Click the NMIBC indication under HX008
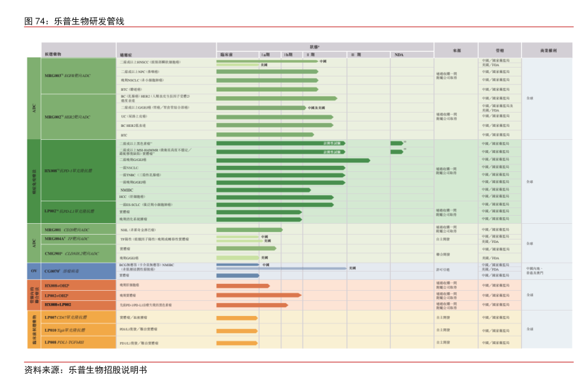588x374 pixels. click(127, 190)
